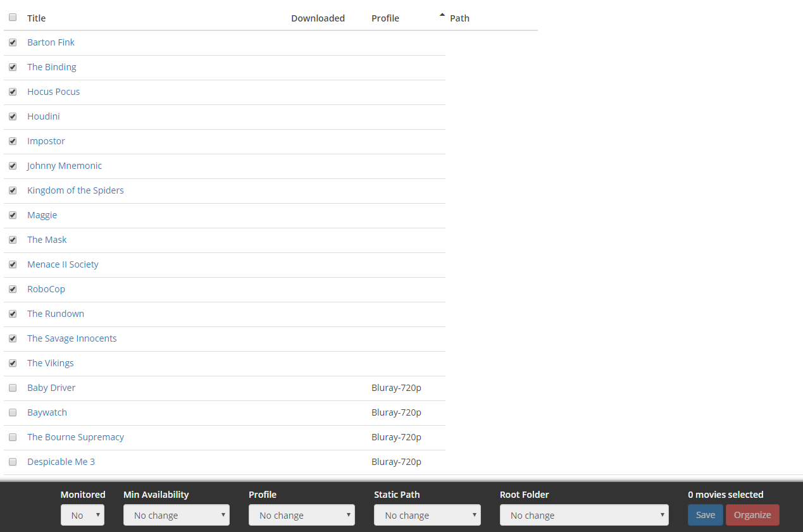Image resolution: width=803 pixels, height=532 pixels.
Task: Open the Min Availability dropdown
Action: pyautogui.click(x=176, y=515)
